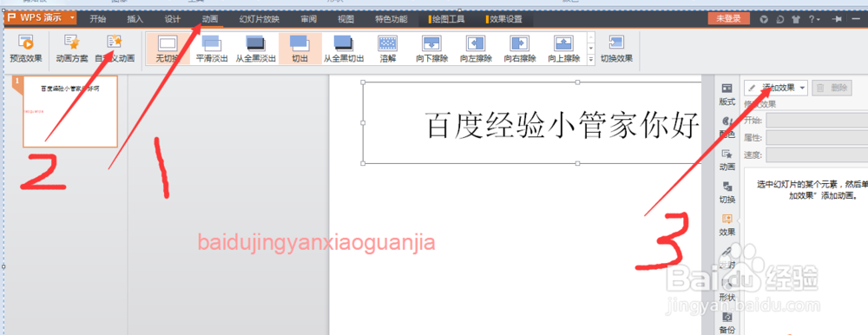The width and height of the screenshot is (868, 335).
Task: Click the round triangle icon beside login button
Action: pos(764,19)
